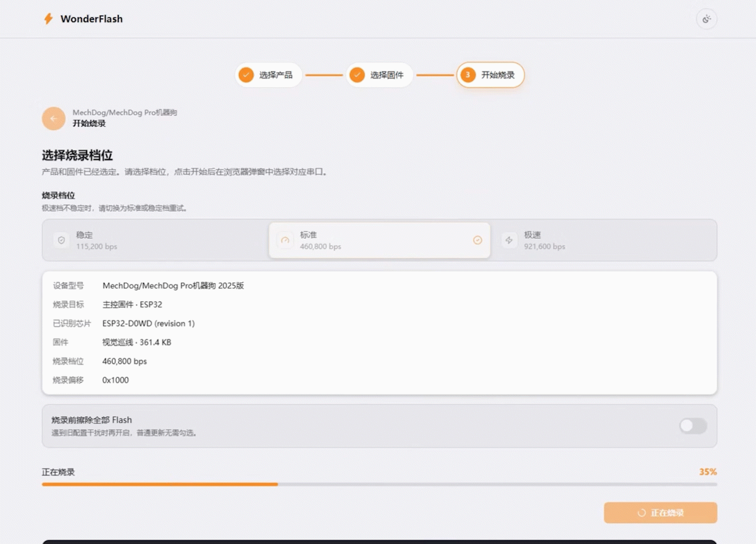Click the 0x1000 offset value
The image size is (756, 544).
pyautogui.click(x=115, y=380)
